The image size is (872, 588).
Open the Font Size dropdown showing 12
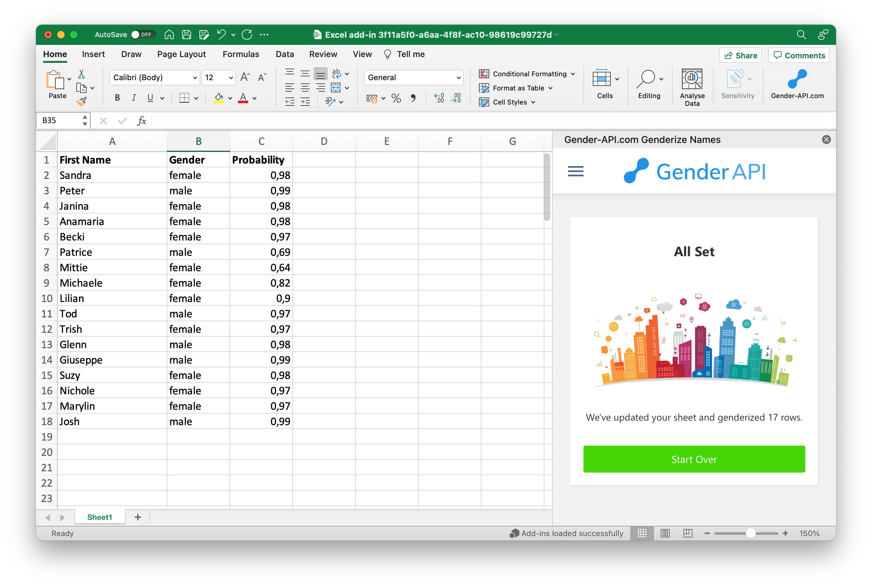tap(219, 78)
